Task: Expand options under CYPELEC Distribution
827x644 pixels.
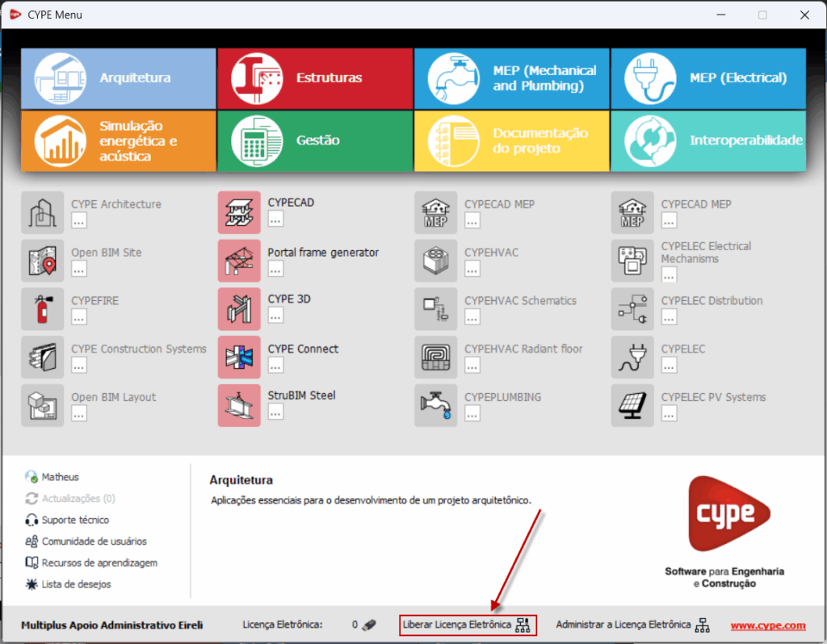Action: point(670,317)
